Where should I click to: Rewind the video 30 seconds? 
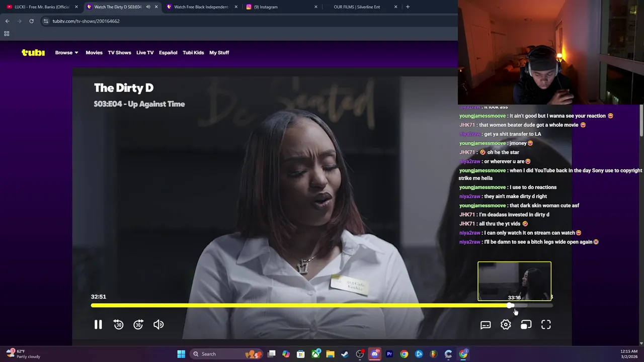tap(118, 325)
